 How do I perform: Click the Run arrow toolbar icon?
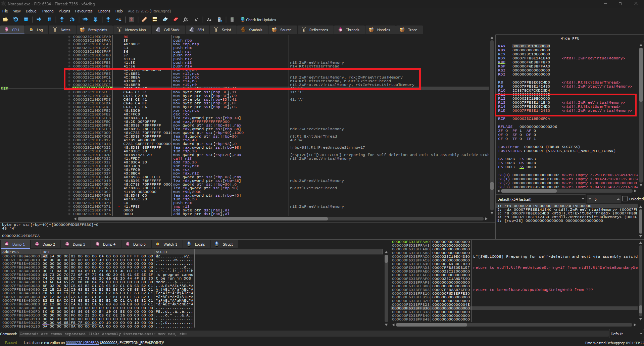click(39, 19)
